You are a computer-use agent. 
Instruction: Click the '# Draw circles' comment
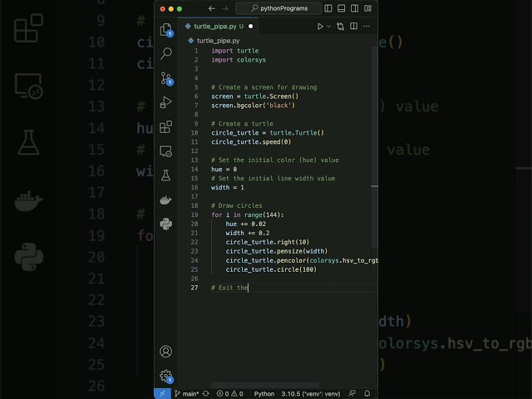tap(236, 205)
